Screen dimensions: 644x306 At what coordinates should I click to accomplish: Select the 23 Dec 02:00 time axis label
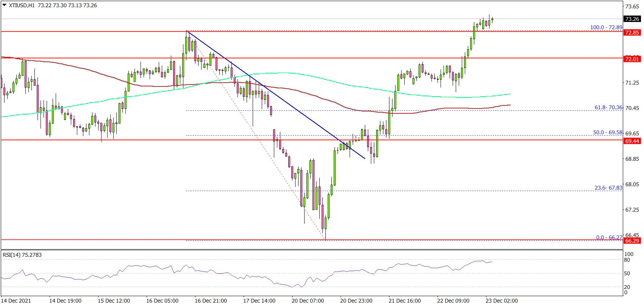pyautogui.click(x=501, y=301)
